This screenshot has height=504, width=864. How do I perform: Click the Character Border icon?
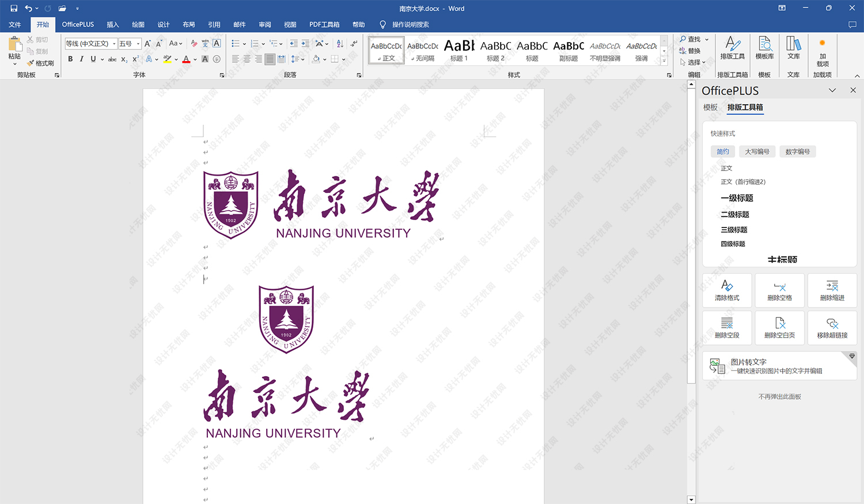(217, 43)
